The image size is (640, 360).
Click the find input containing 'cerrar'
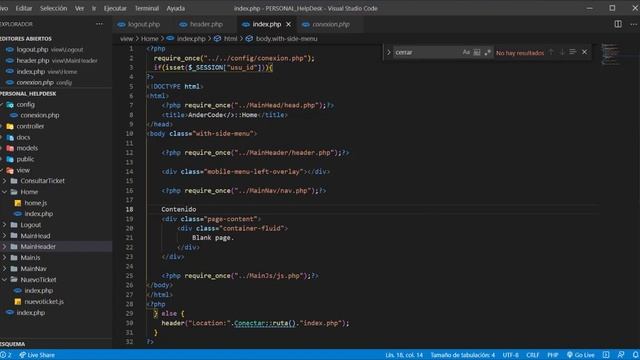tap(427, 52)
